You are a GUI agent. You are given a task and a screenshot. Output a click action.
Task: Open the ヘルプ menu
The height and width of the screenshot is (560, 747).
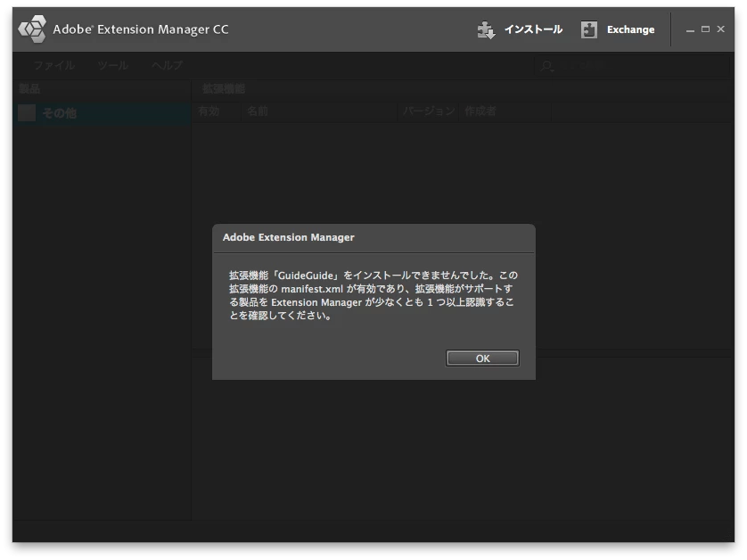point(168,65)
